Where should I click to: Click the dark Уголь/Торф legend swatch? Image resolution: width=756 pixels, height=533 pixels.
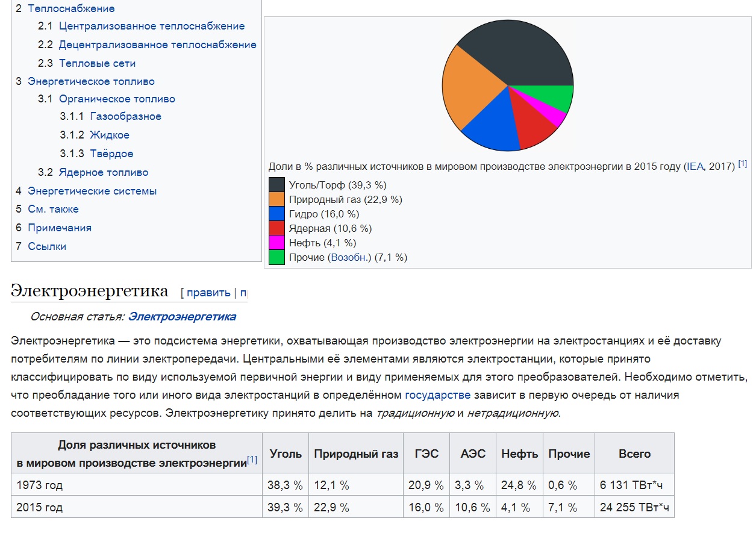click(x=276, y=184)
